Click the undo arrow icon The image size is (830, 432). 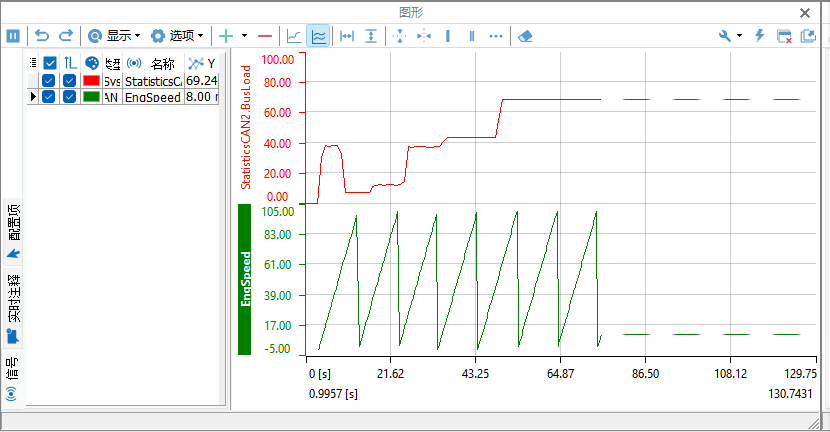(x=42, y=35)
